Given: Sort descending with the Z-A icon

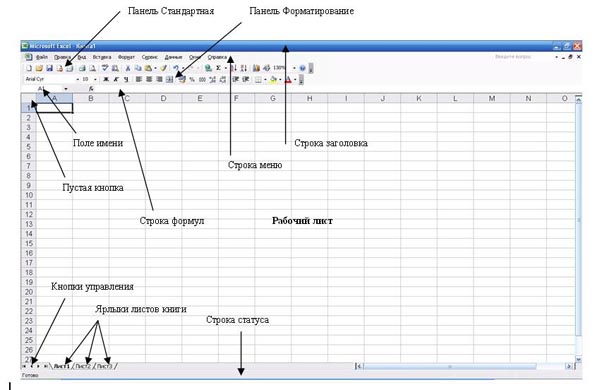Looking at the screenshot, I should [x=244, y=68].
